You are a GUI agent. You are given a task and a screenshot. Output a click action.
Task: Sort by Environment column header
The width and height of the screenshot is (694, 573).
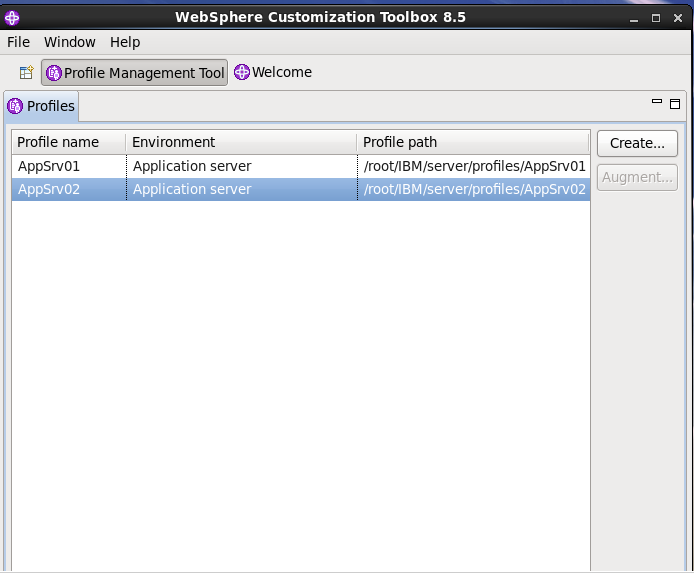click(241, 142)
